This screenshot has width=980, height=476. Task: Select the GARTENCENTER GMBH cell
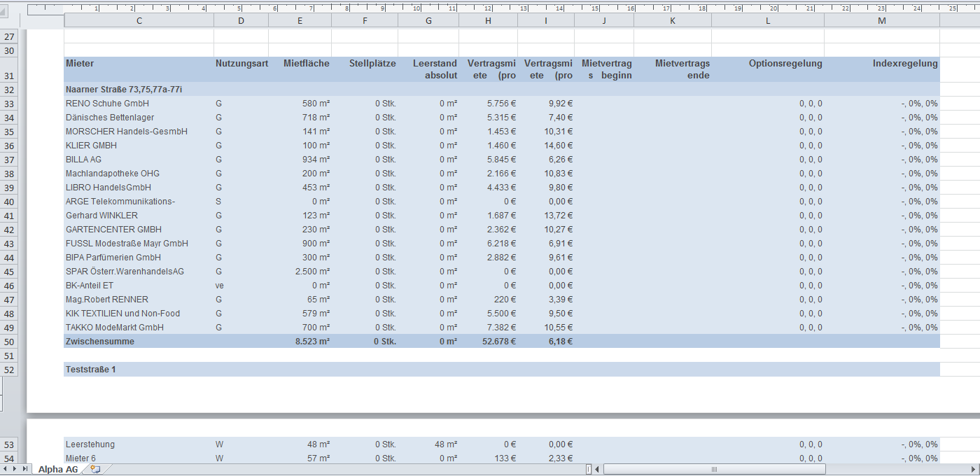coord(139,230)
